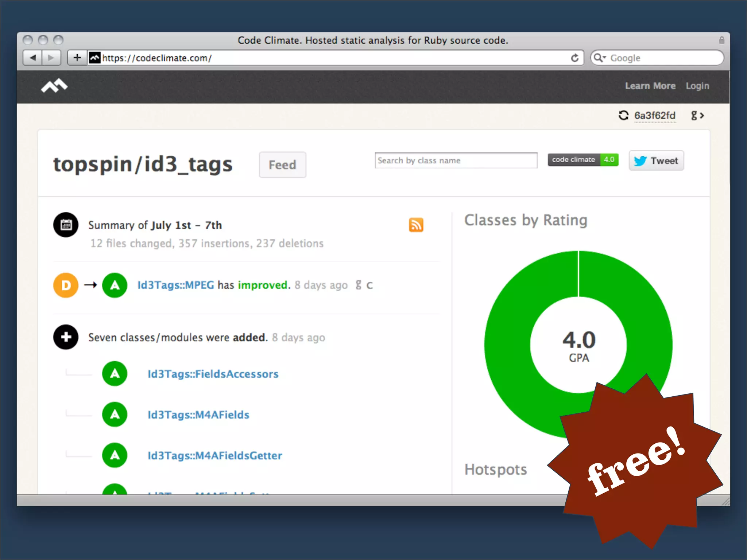
Task: Open the Id3Tags::FieldsAccessors link
Action: pos(213,374)
